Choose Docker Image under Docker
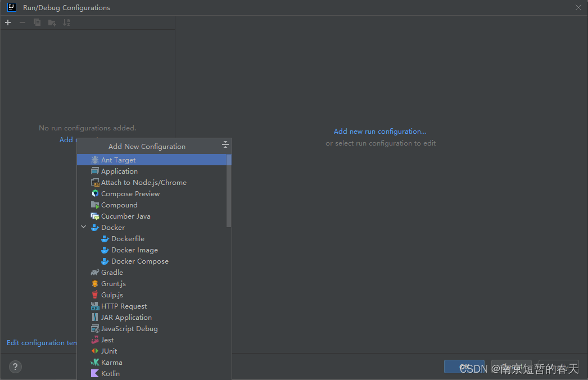The height and width of the screenshot is (380, 588). [154, 250]
